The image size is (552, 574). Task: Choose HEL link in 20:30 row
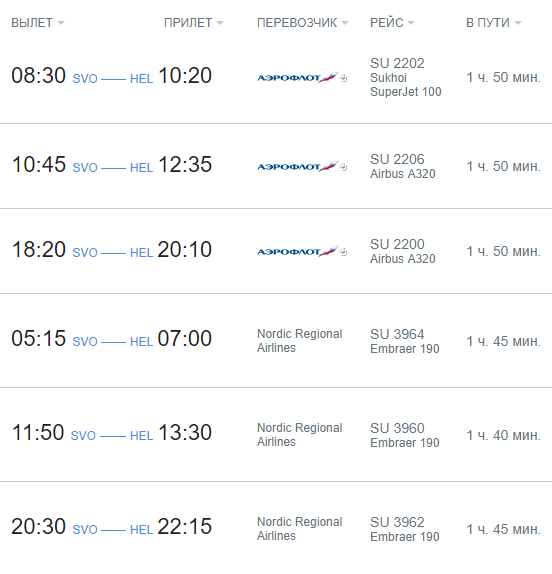pos(141,530)
